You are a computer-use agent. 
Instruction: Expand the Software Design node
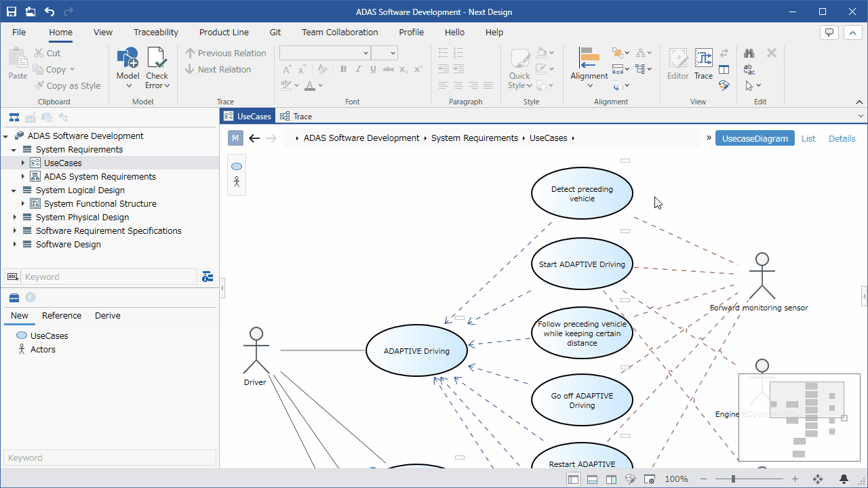(14, 245)
